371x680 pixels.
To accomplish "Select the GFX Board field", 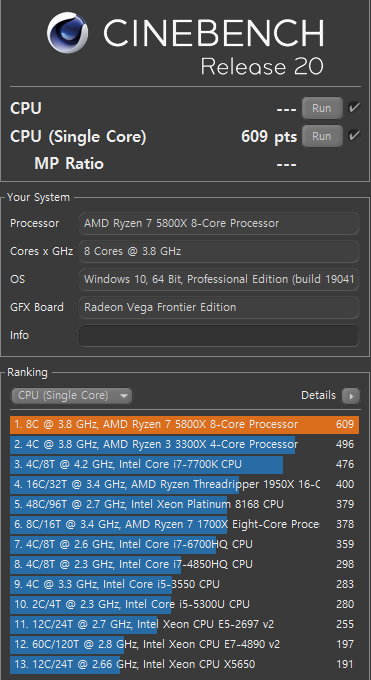I will point(219,307).
